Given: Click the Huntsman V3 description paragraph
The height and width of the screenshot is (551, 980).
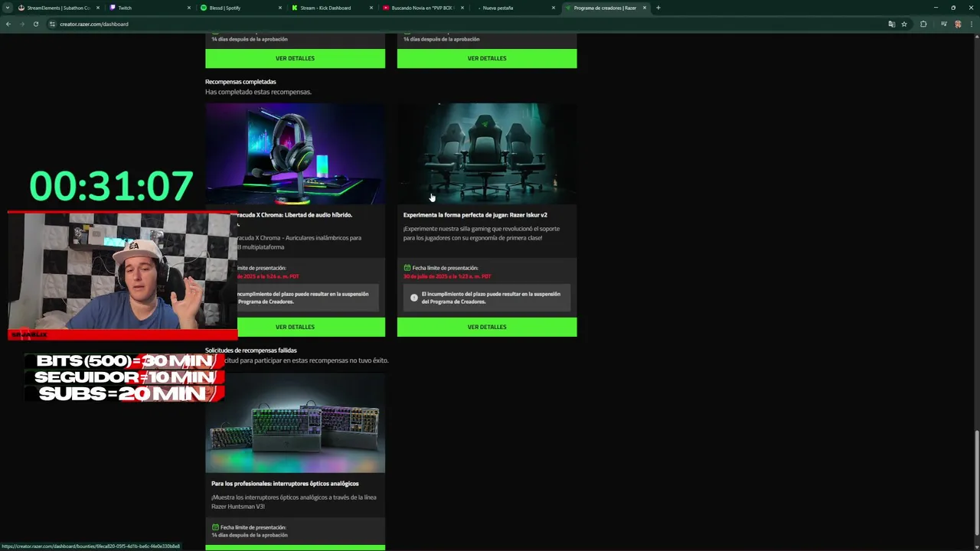Looking at the screenshot, I should 294,502.
